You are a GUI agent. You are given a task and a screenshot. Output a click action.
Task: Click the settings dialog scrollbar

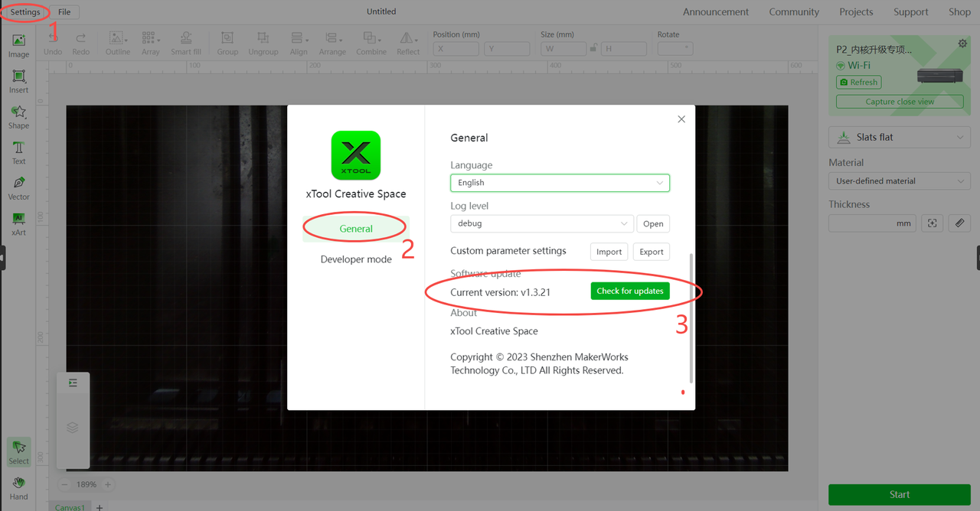pos(692,319)
